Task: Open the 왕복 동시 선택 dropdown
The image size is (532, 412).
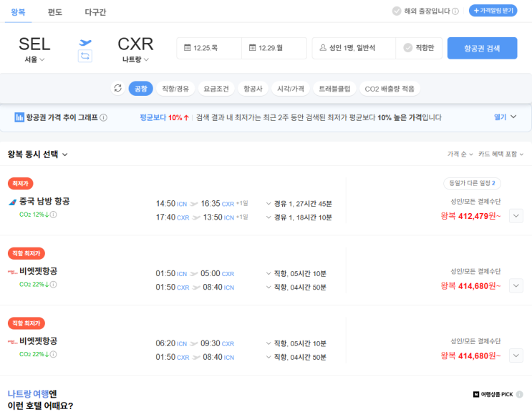Action: pyautogui.click(x=37, y=154)
